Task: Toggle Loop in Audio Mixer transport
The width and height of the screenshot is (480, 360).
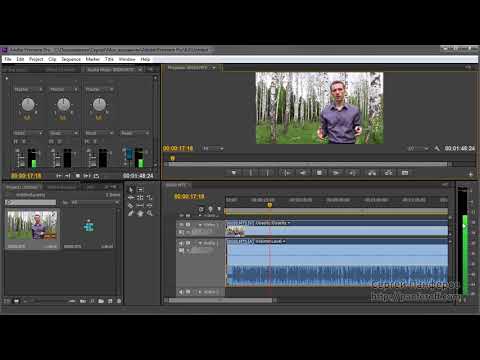Action: (96, 176)
